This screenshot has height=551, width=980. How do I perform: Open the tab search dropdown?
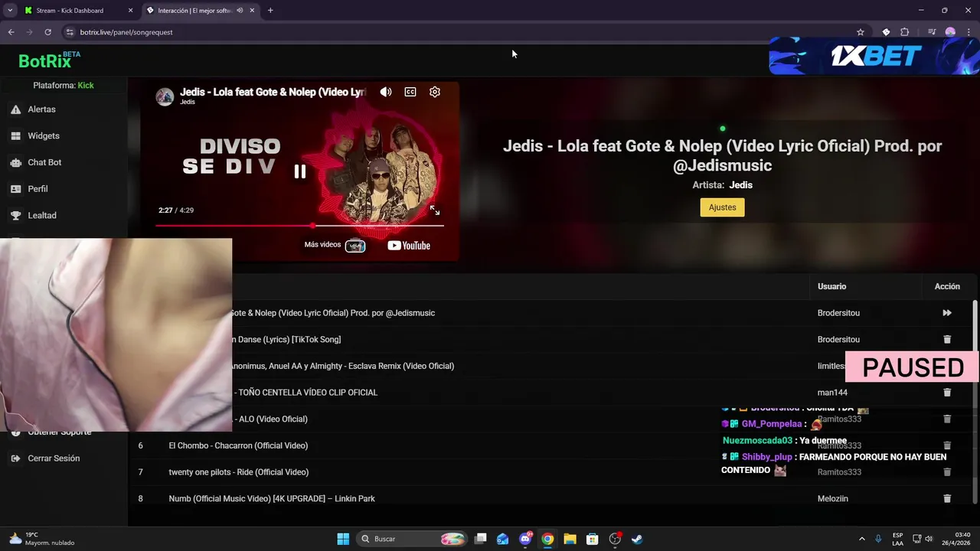click(x=9, y=11)
